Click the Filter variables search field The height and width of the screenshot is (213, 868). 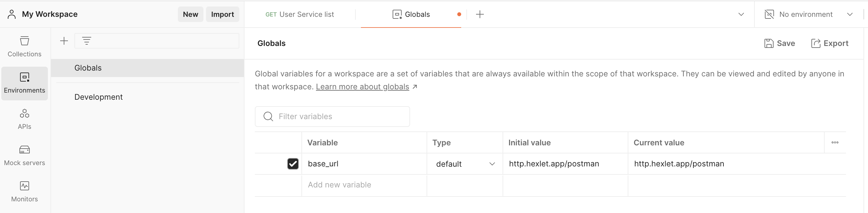point(337,117)
